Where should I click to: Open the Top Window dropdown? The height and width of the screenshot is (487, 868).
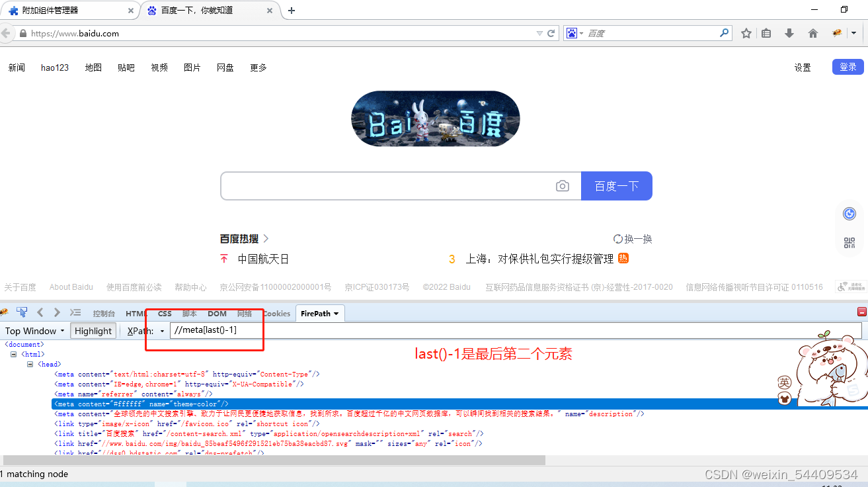pyautogui.click(x=34, y=331)
